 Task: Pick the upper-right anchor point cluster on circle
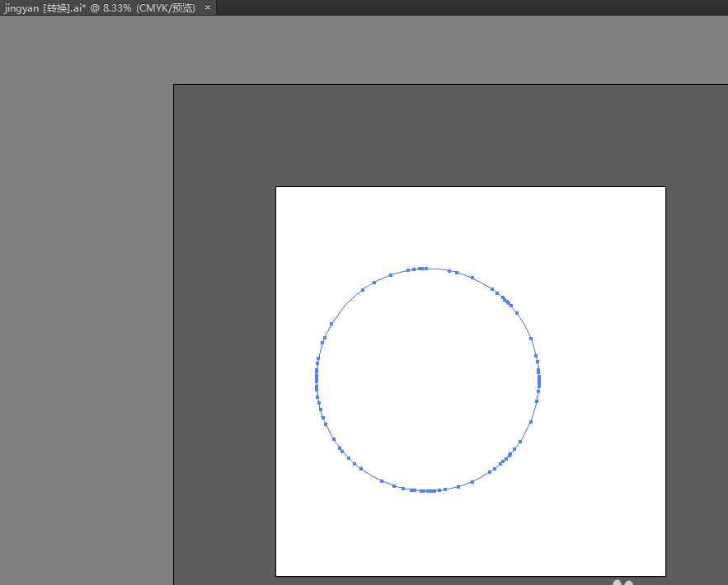[x=506, y=301]
